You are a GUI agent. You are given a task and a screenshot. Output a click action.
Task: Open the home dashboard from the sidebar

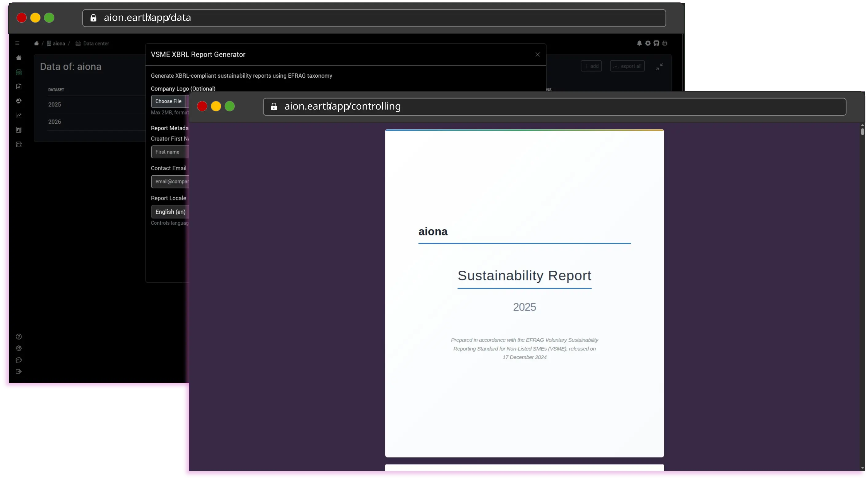(18, 58)
